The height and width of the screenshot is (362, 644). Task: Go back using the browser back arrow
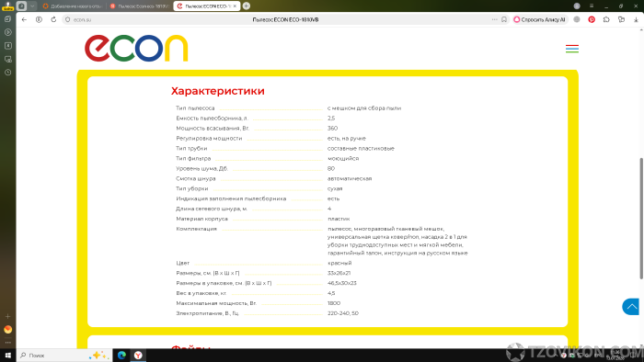24,19
